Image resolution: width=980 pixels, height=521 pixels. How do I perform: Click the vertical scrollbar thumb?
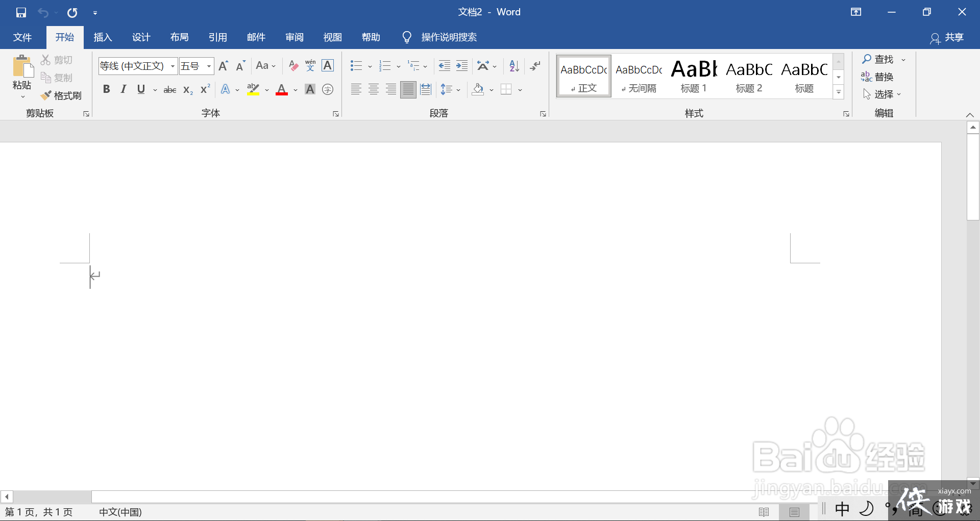(x=973, y=177)
